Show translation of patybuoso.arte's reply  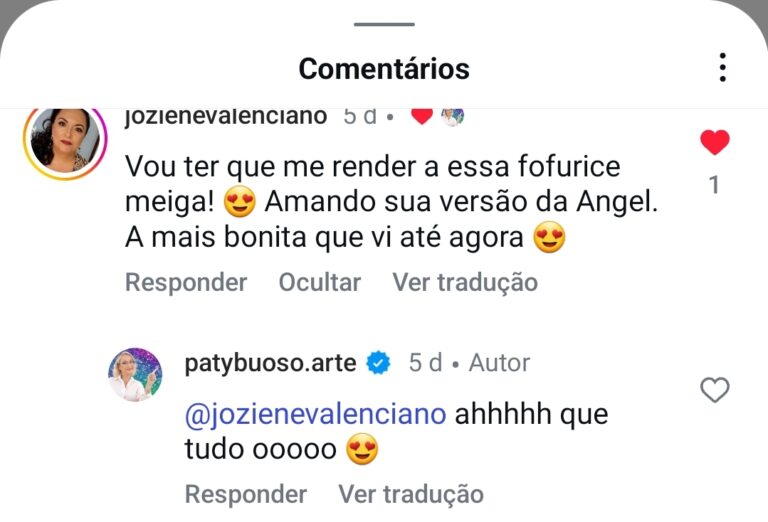pos(411,494)
